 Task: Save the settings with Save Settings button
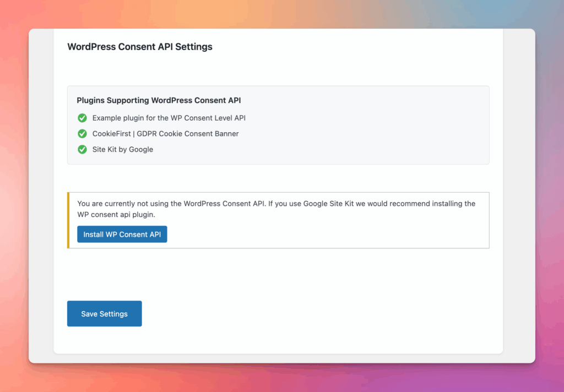click(x=105, y=314)
